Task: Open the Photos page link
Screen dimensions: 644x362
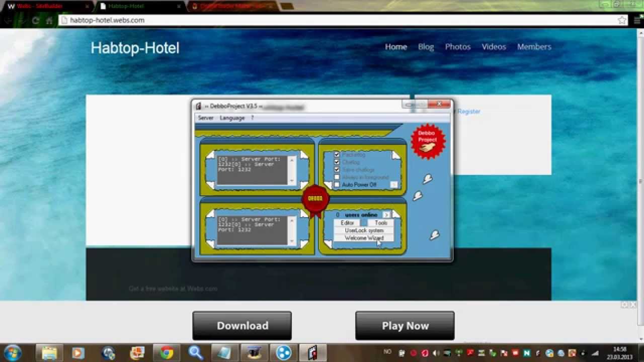Action: [x=458, y=47]
